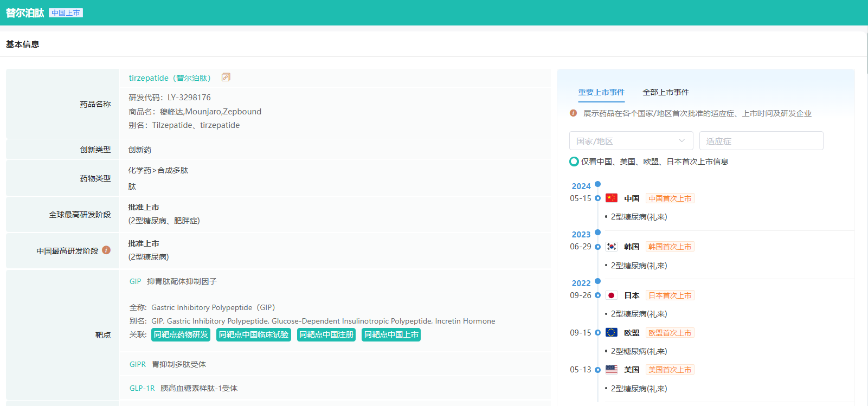Click the 全称 Gastric Inhibitory Polypeptide text

202,307
